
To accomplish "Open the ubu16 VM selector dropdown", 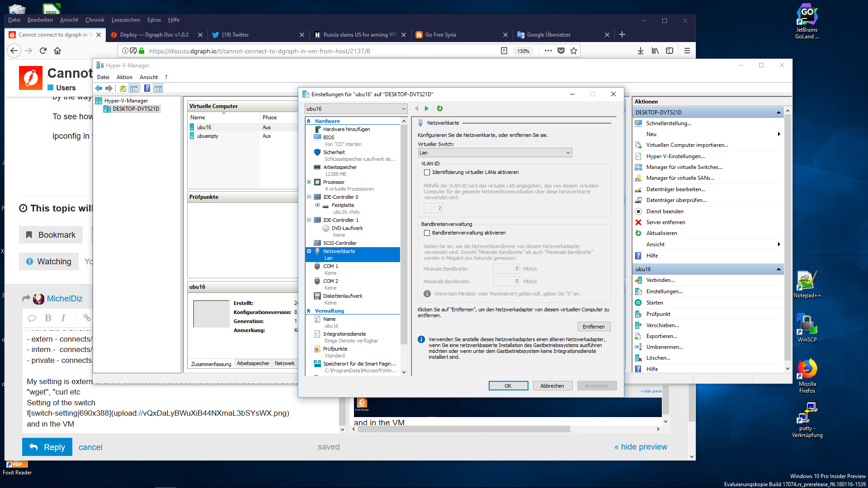I will 356,108.
